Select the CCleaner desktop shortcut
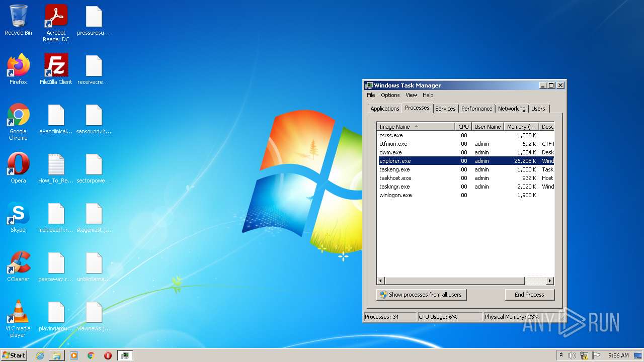The image size is (644, 362). [x=18, y=267]
